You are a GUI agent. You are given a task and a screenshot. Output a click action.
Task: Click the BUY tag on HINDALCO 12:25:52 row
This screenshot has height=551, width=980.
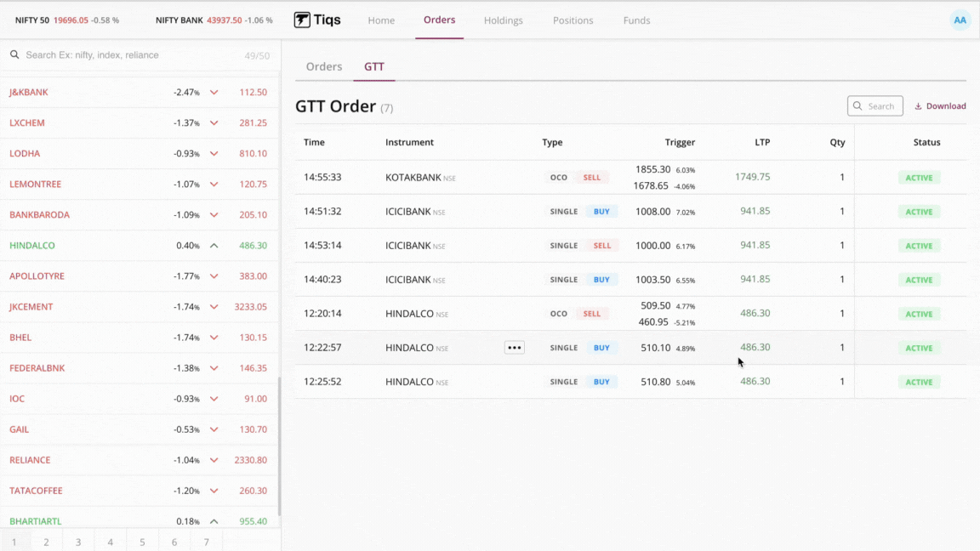click(x=601, y=382)
